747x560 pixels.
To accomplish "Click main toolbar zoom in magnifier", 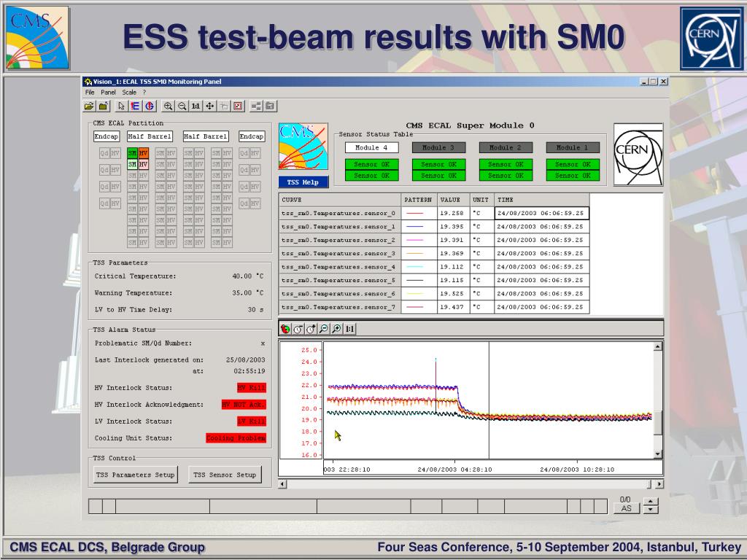I will (x=168, y=106).
